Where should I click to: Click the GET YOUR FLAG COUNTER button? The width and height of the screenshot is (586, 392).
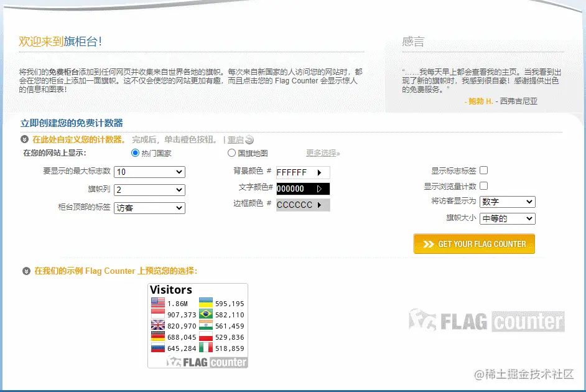click(x=474, y=244)
